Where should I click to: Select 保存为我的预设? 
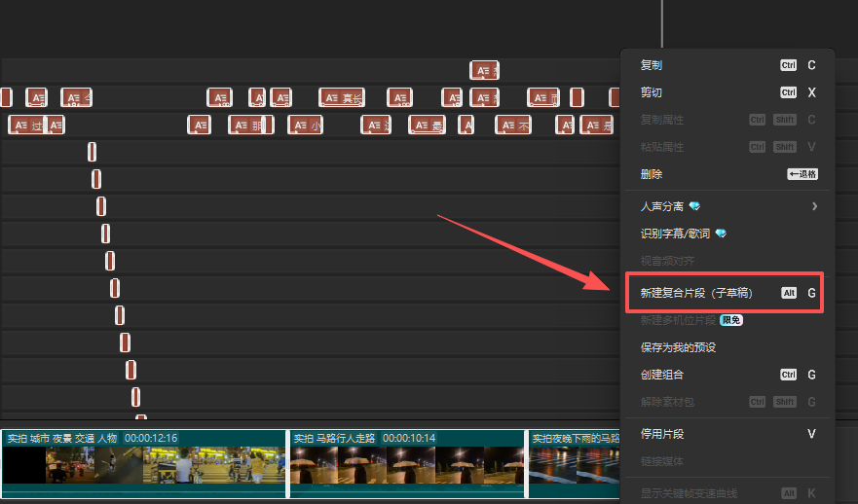(678, 347)
